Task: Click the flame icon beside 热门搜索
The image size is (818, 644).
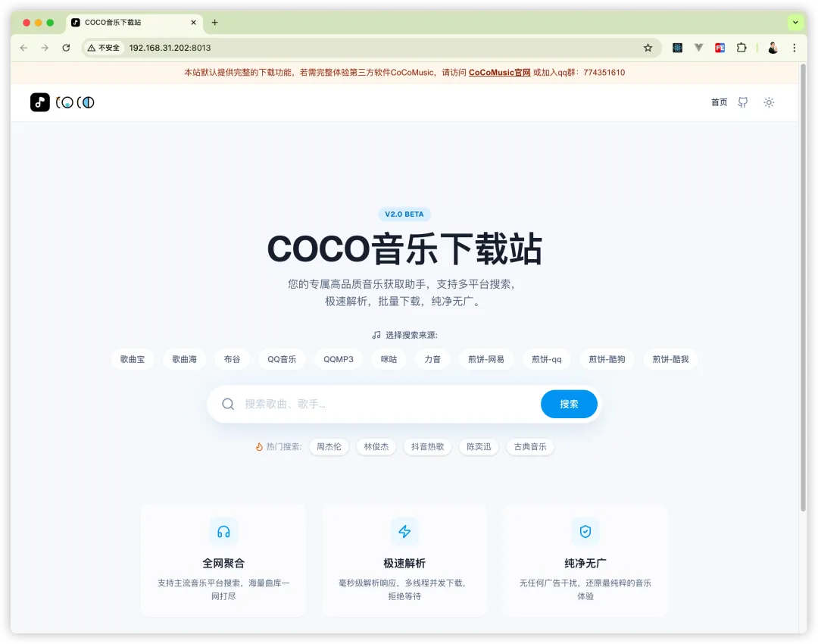Action: coord(259,447)
